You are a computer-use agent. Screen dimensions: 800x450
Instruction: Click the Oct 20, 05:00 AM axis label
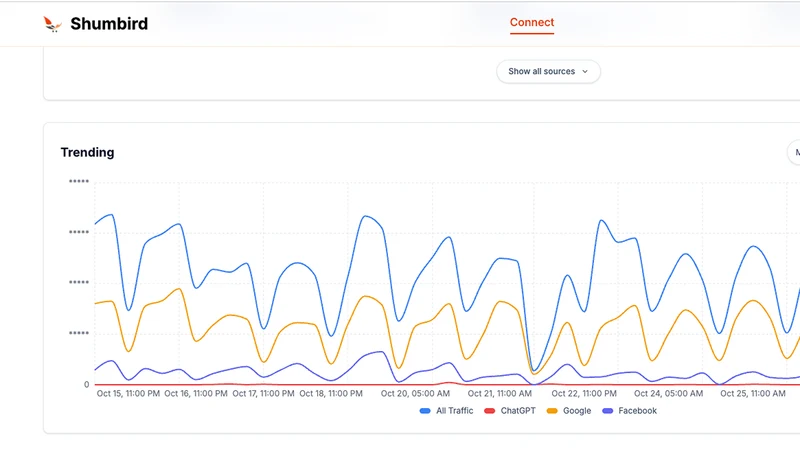tap(415, 393)
